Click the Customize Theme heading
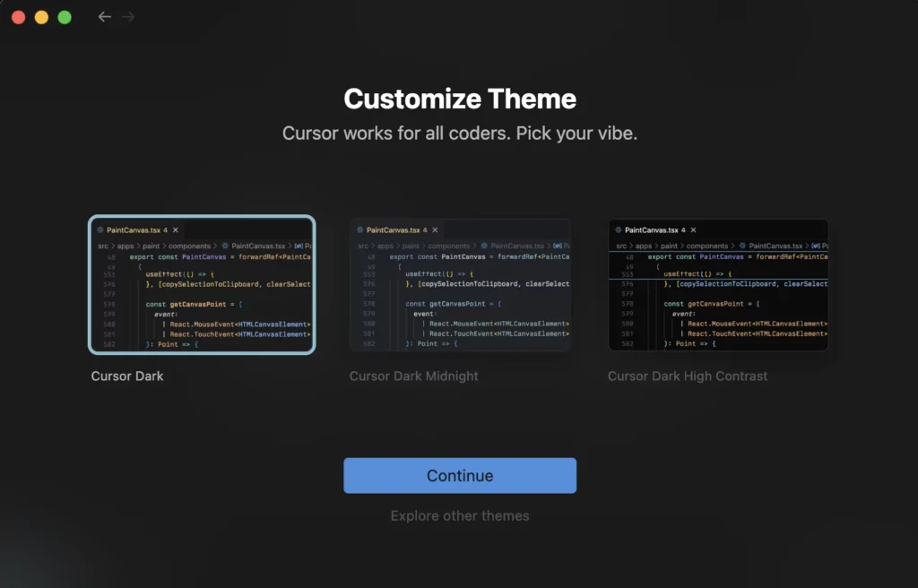The width and height of the screenshot is (918, 588). 460,99
